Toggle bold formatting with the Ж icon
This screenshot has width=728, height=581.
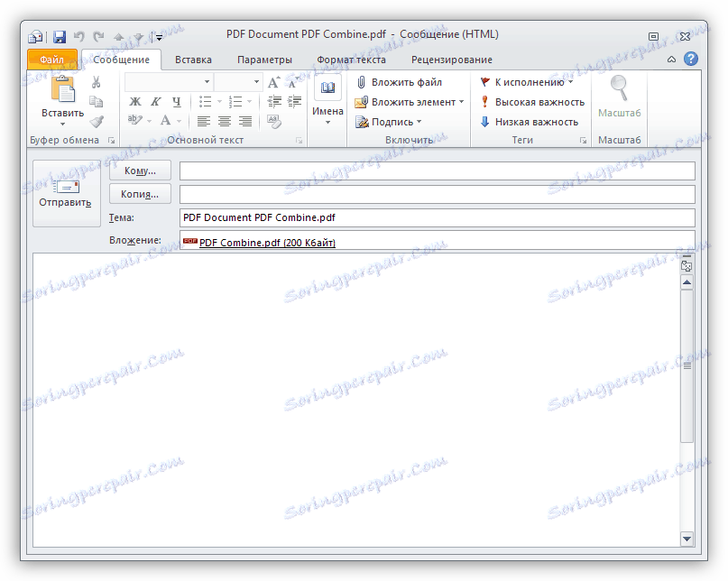click(x=134, y=101)
